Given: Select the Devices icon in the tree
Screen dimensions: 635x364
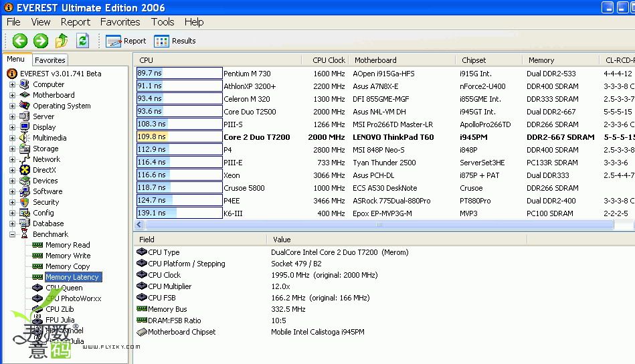Looking at the screenshot, I should (24, 181).
